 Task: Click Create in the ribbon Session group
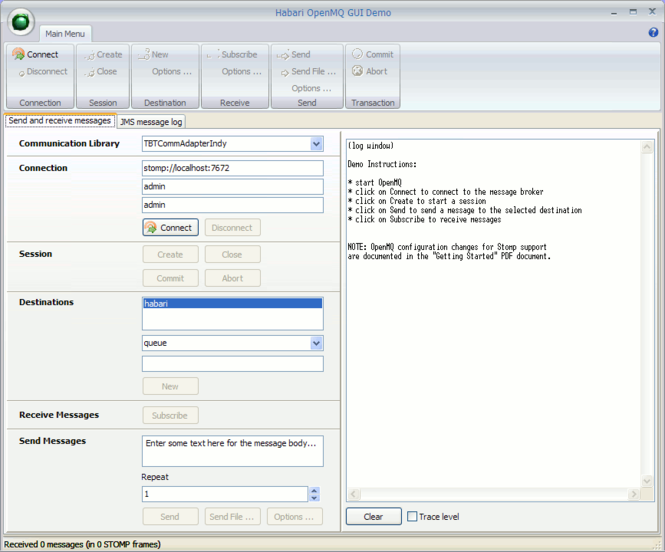click(x=103, y=55)
